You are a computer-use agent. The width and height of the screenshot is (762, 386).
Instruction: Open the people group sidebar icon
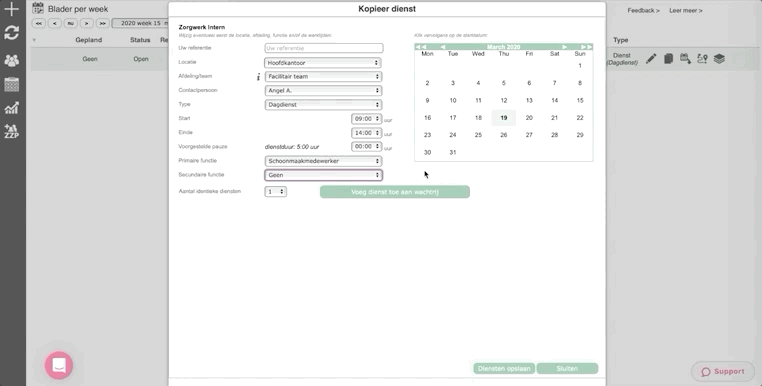[11, 60]
